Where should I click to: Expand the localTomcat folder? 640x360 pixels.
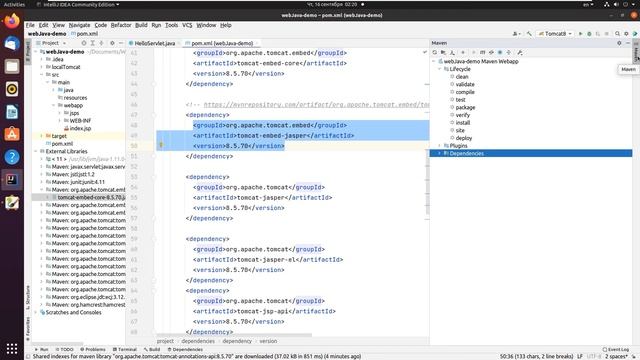click(x=41, y=67)
